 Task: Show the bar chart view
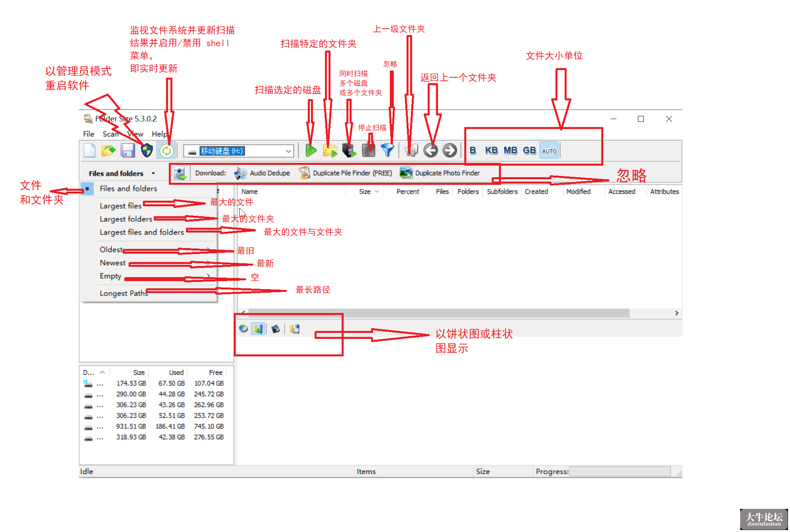coord(258,329)
